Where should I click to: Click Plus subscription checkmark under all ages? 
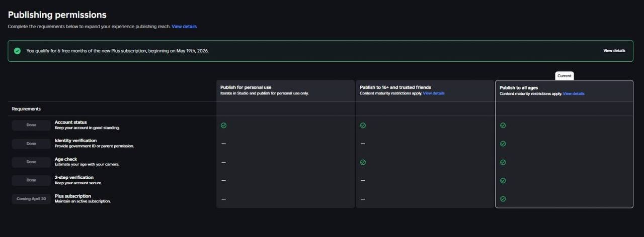[x=503, y=199]
